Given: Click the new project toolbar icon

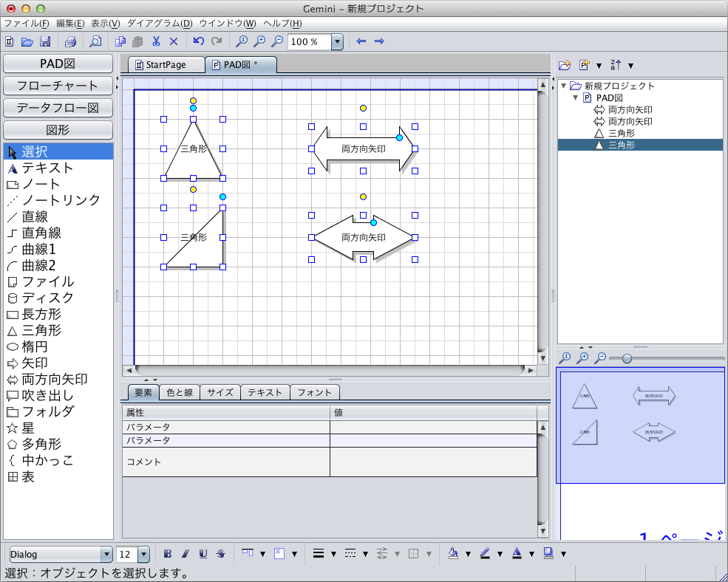Looking at the screenshot, I should tap(10, 41).
